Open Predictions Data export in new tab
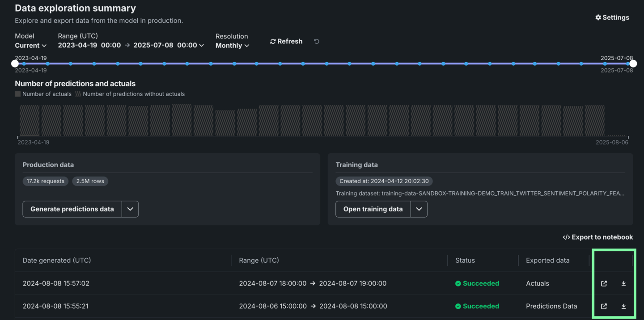This screenshot has width=644, height=320. click(604, 306)
